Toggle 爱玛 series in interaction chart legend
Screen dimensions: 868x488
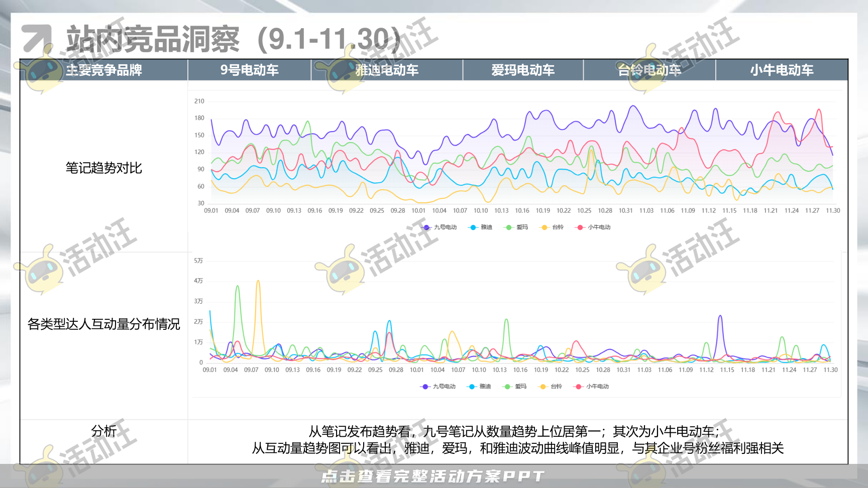(515, 387)
